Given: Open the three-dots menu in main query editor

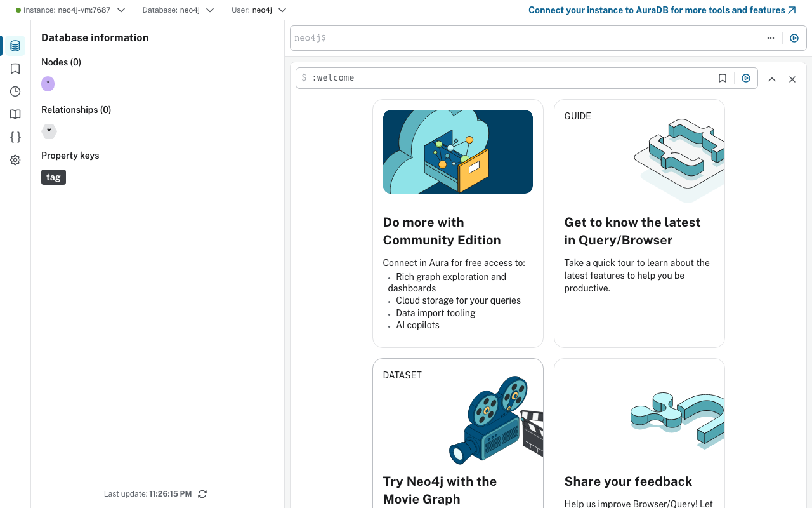Looking at the screenshot, I should pos(771,38).
